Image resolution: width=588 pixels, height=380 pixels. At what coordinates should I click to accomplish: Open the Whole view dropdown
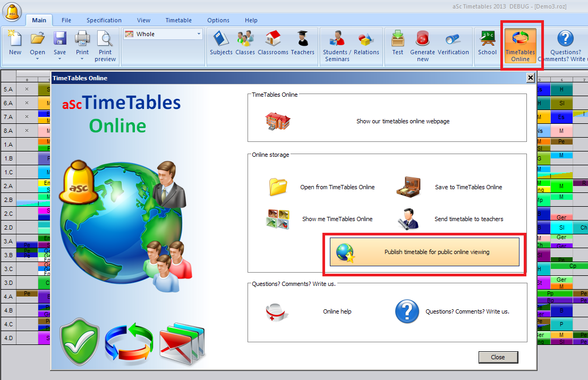[x=199, y=34]
